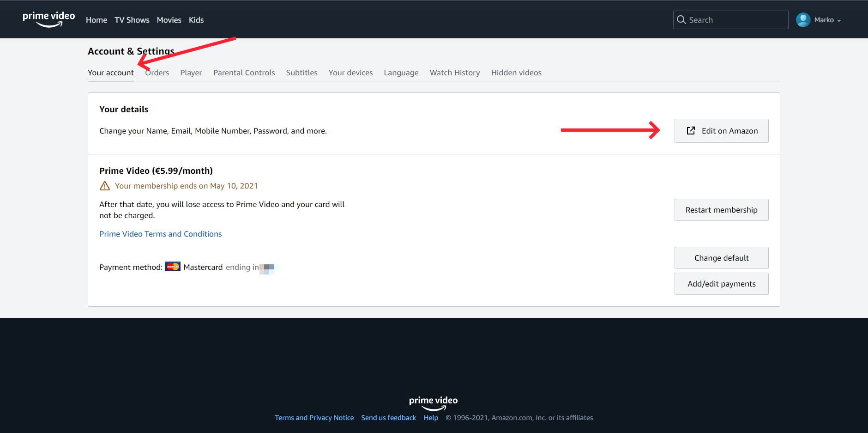Open the blue profile avatar icon
868x433 pixels.
(x=802, y=19)
